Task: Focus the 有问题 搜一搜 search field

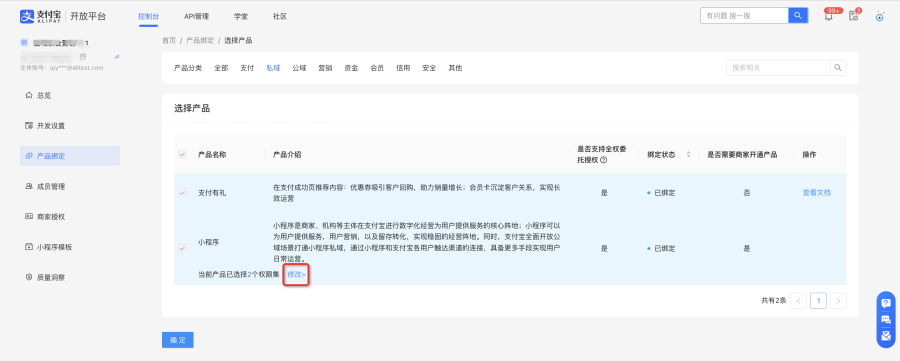Action: point(744,15)
